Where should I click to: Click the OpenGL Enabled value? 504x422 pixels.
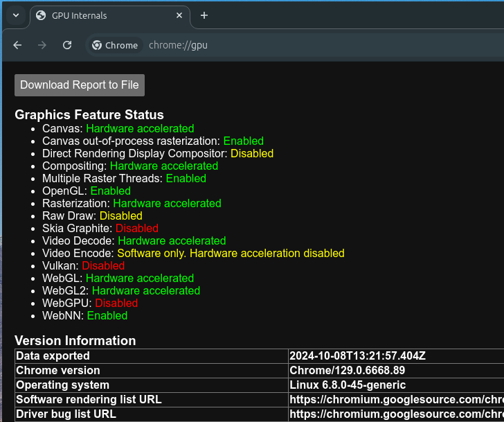click(x=111, y=191)
